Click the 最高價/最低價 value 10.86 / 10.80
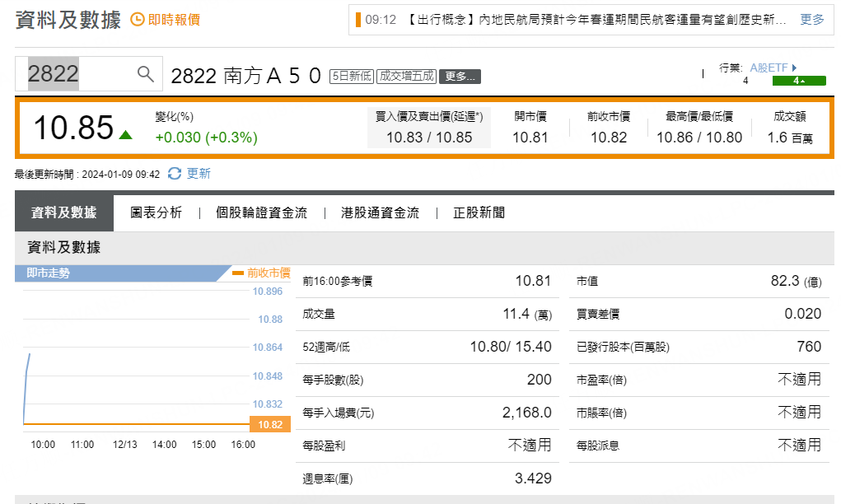Screen dimensions: 841x504 pyautogui.click(x=698, y=138)
